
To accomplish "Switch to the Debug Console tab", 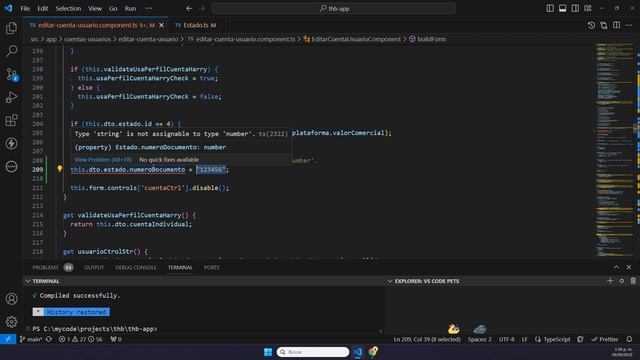I will click(x=136, y=268).
